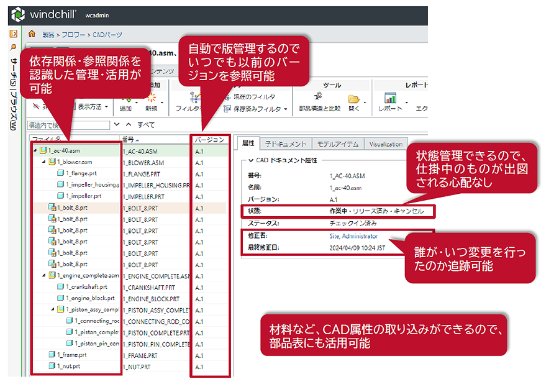Open the 開く dropdown arrow
The height and width of the screenshot is (392, 559).
point(365,103)
